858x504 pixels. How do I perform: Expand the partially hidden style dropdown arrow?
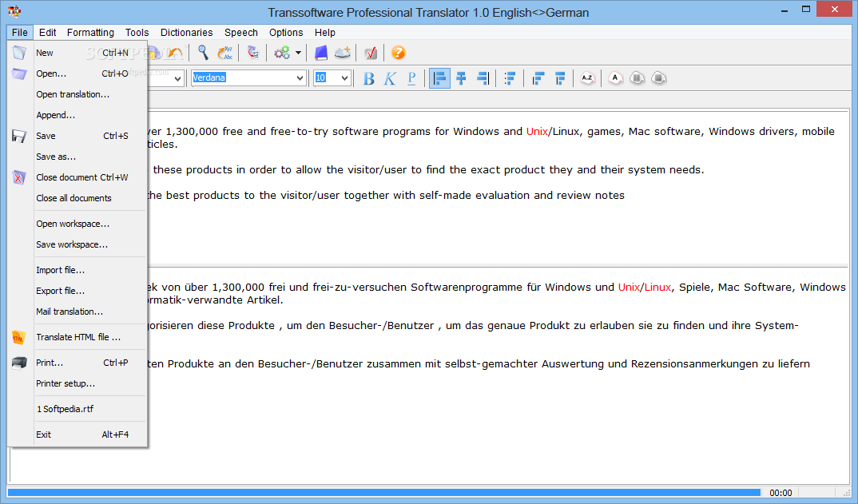pyautogui.click(x=177, y=78)
